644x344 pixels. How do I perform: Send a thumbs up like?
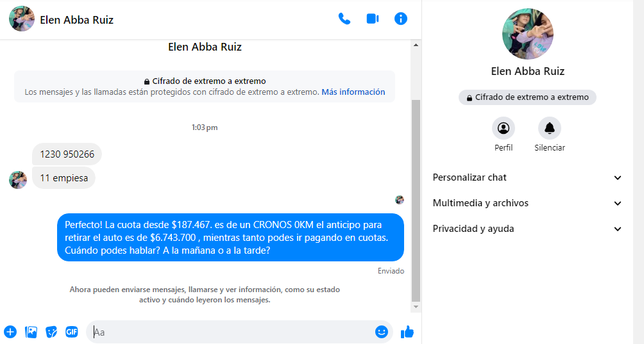tap(407, 332)
